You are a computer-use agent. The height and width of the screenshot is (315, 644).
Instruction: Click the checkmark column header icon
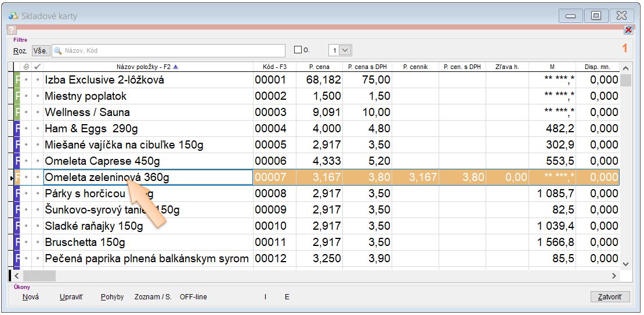click(38, 67)
